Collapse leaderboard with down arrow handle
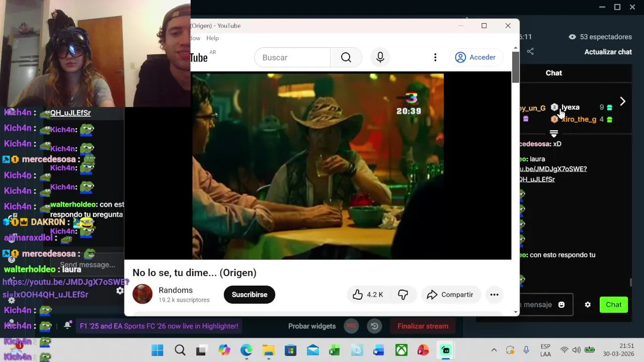This screenshot has width=644, height=362. (554, 134)
